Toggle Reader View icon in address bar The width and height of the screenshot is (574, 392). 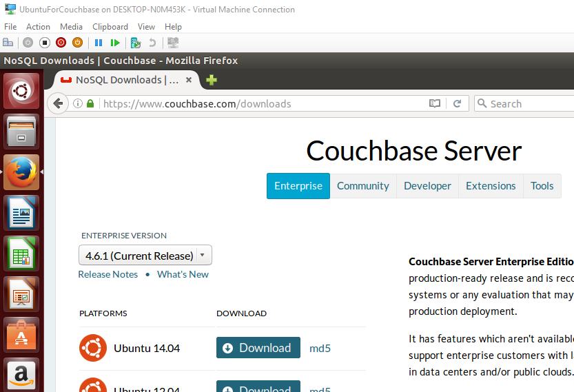point(435,103)
